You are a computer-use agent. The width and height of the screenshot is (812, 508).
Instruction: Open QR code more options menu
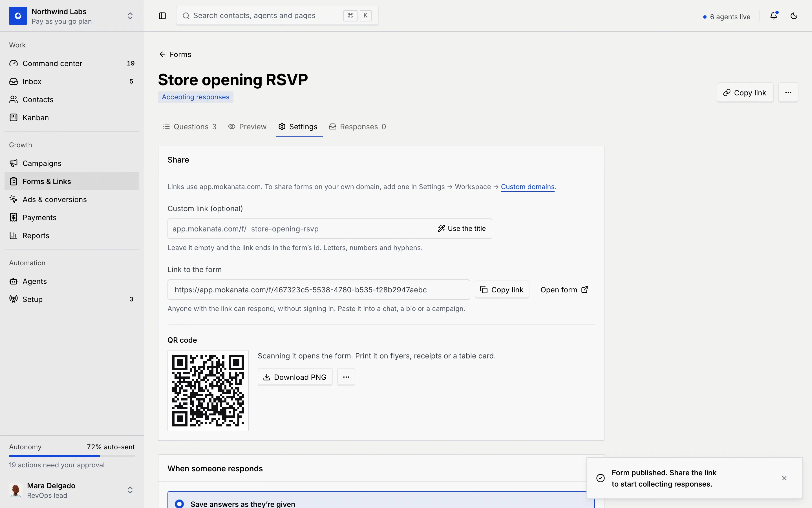346,377
